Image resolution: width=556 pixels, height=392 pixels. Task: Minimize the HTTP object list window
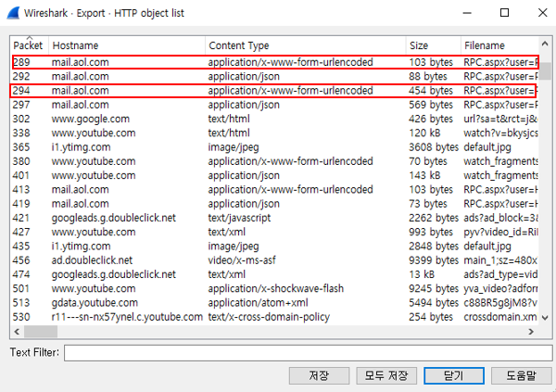tap(467, 13)
